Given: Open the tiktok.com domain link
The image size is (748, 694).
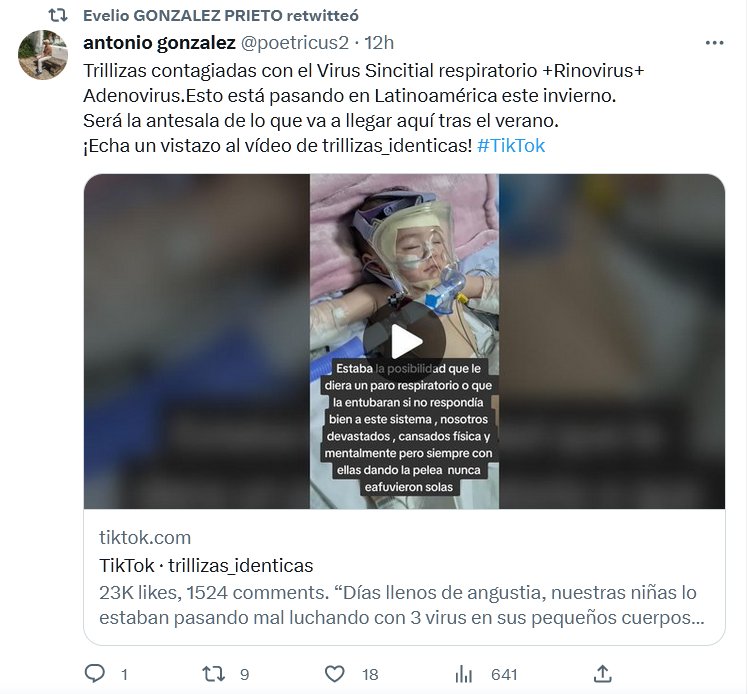Looking at the screenshot, I should point(145,538).
